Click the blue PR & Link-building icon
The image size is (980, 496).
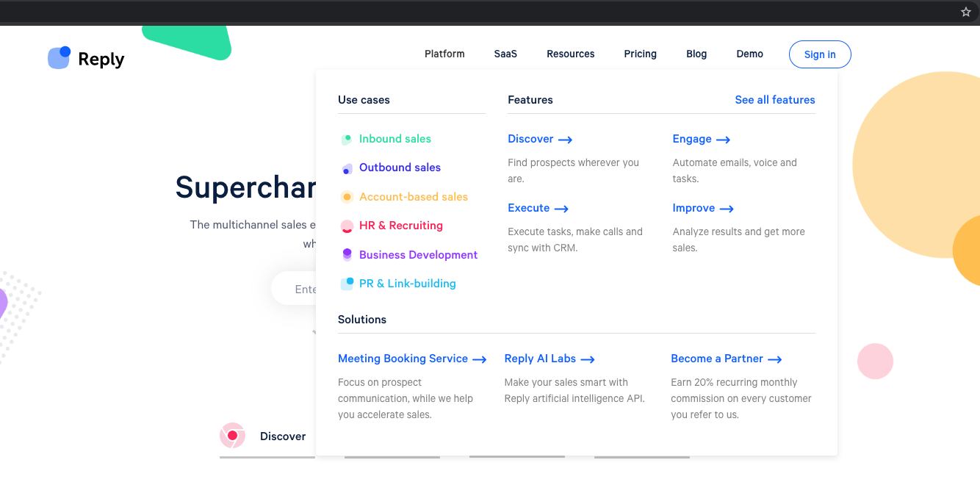(346, 284)
